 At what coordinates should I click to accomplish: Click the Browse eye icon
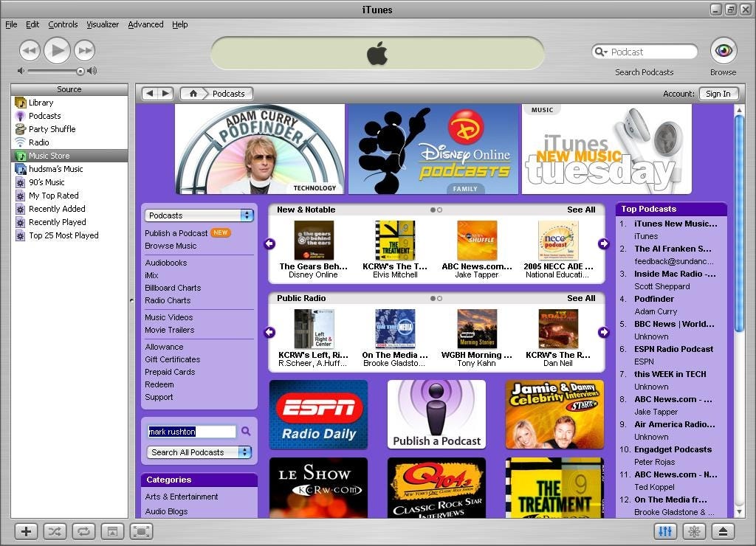724,51
